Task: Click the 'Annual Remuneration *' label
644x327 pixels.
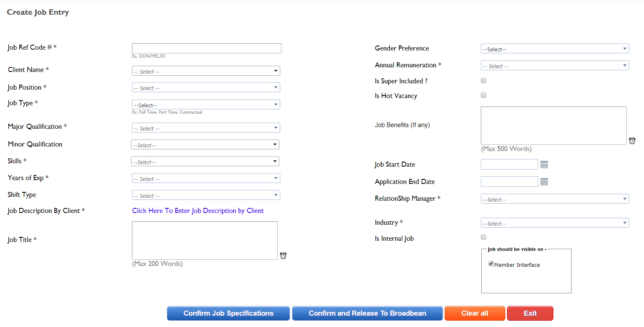Action: tap(408, 65)
